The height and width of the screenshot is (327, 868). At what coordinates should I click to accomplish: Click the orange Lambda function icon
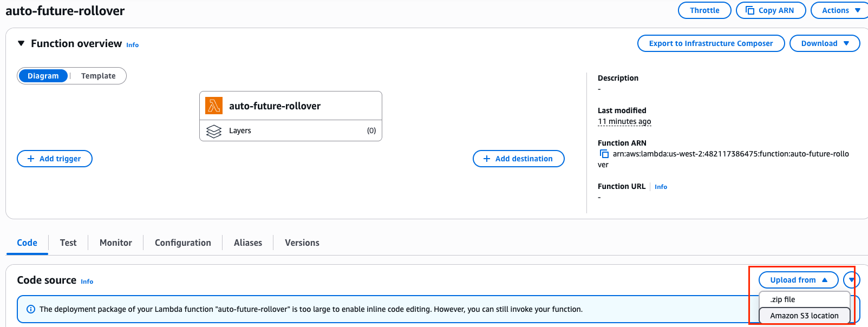(214, 106)
